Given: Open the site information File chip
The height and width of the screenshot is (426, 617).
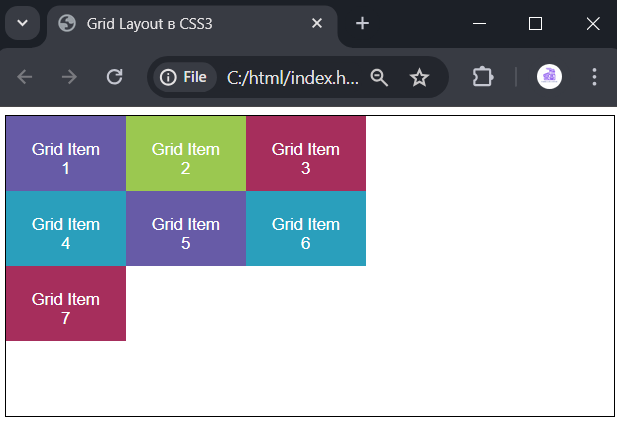Looking at the screenshot, I should coord(184,77).
